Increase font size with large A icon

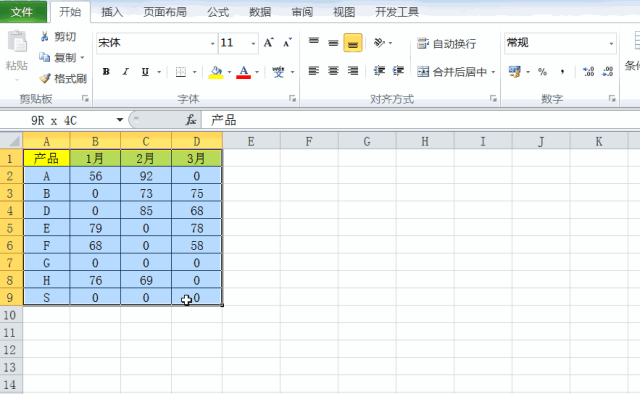[268, 43]
